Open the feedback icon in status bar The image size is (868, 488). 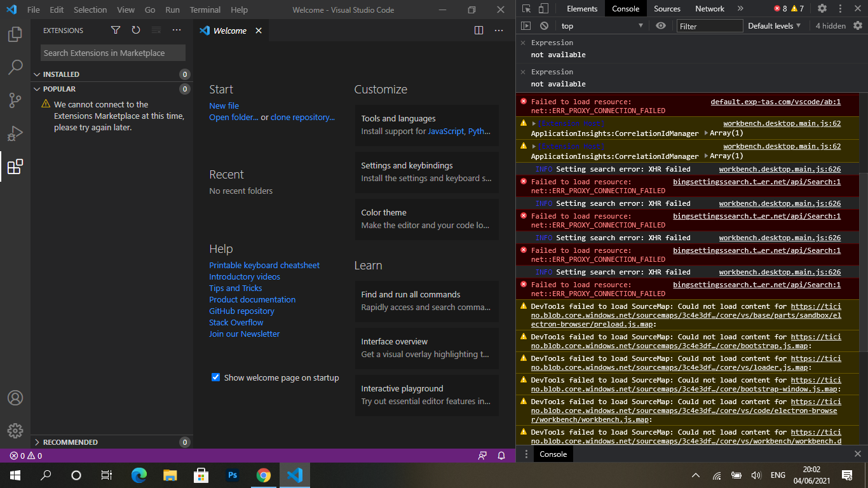point(483,456)
